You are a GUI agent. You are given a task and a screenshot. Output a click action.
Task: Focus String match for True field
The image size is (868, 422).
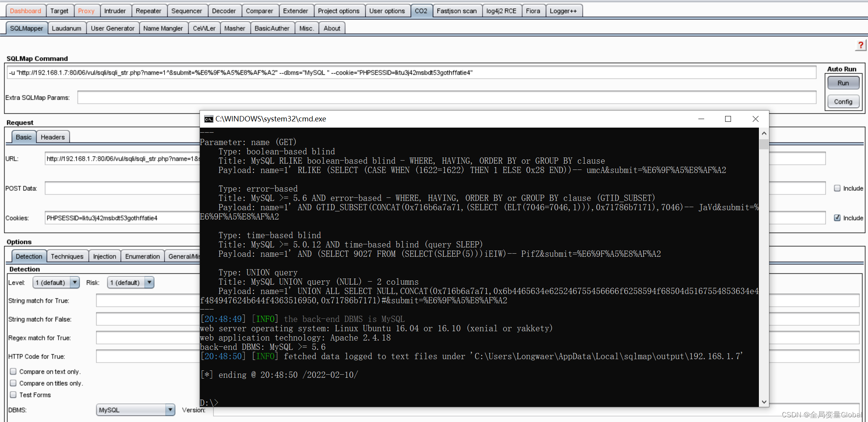(x=148, y=301)
